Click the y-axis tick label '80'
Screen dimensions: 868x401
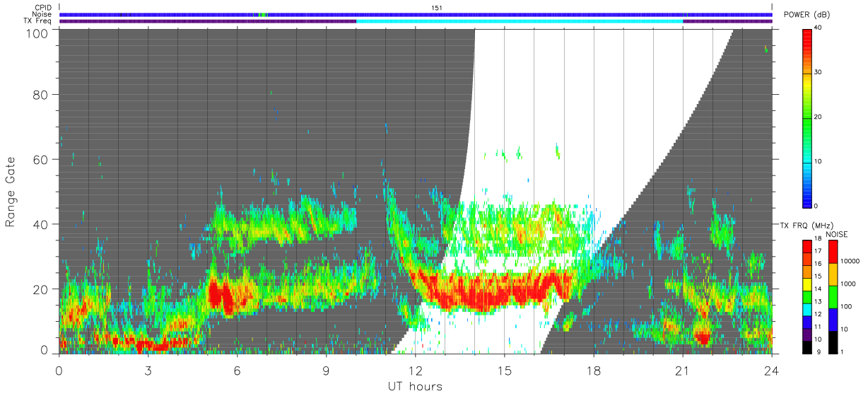(41, 95)
